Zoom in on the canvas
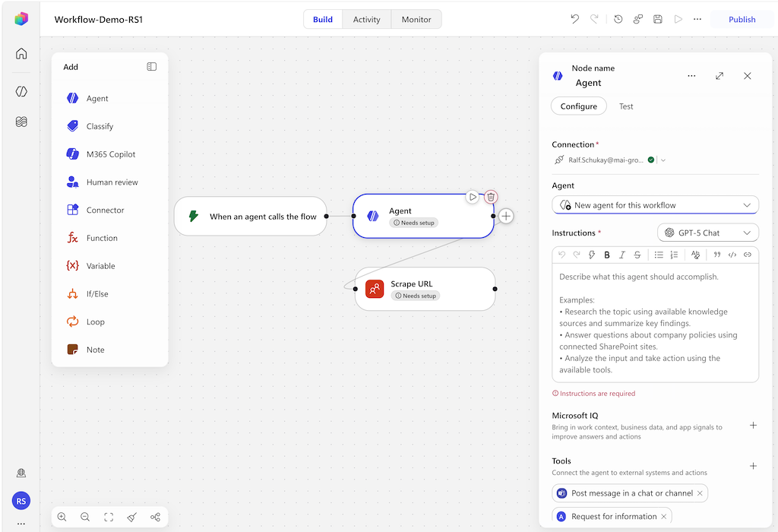Image resolution: width=778 pixels, height=532 pixels. pos(62,517)
